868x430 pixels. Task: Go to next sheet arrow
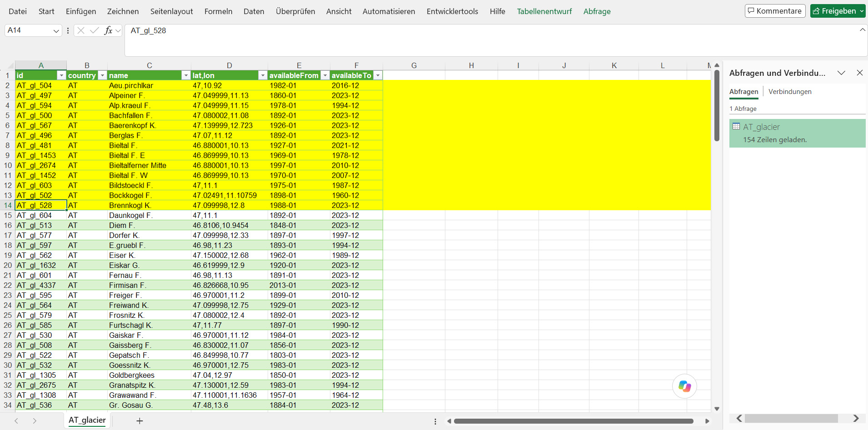(x=35, y=421)
